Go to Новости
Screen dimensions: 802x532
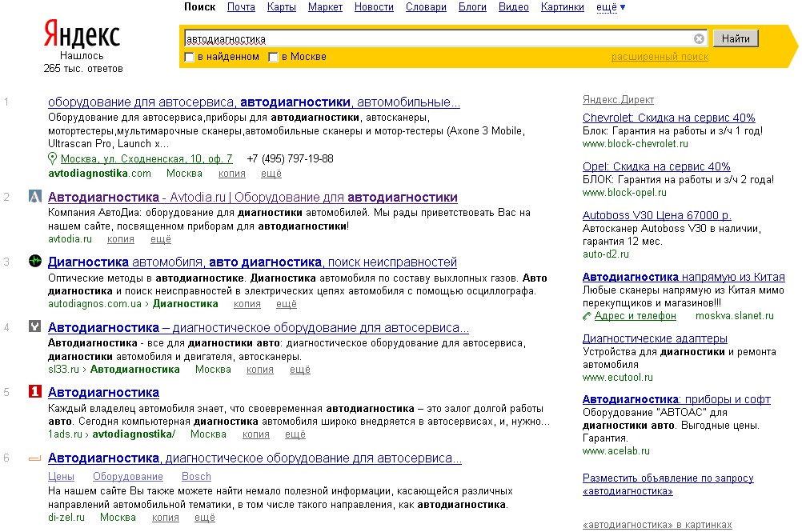(x=374, y=7)
